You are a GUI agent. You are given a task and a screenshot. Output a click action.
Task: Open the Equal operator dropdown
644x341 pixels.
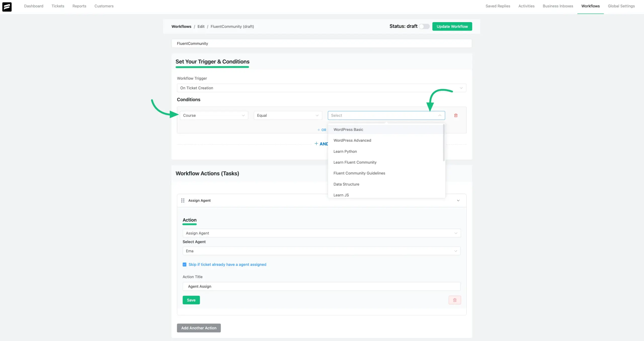[x=288, y=115]
